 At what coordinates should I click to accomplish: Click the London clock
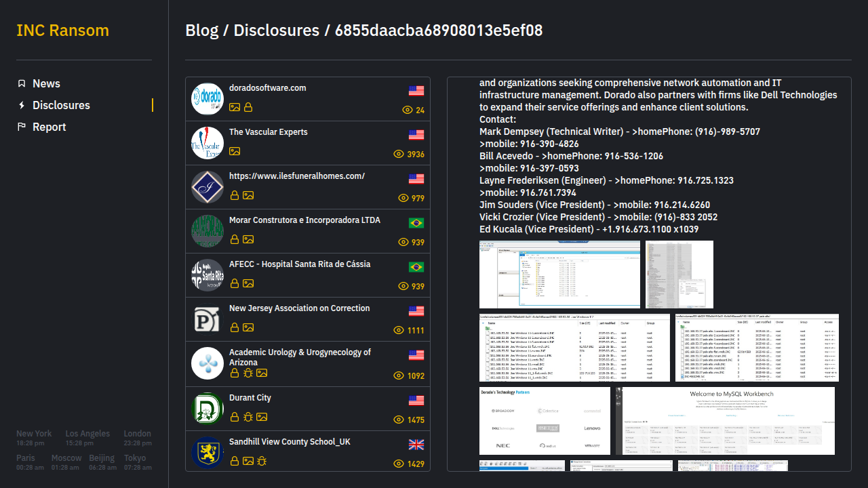[138, 438]
